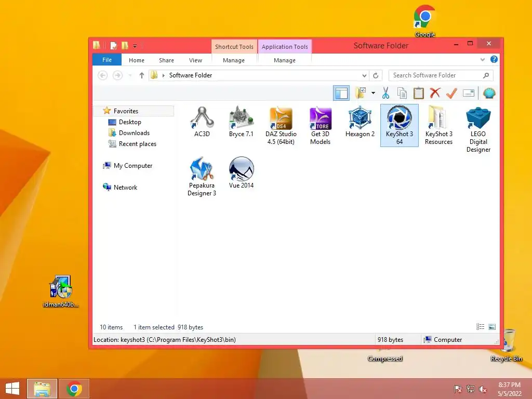This screenshot has height=399, width=532.
Task: Click the Paste clipboard icon
Action: 419,93
